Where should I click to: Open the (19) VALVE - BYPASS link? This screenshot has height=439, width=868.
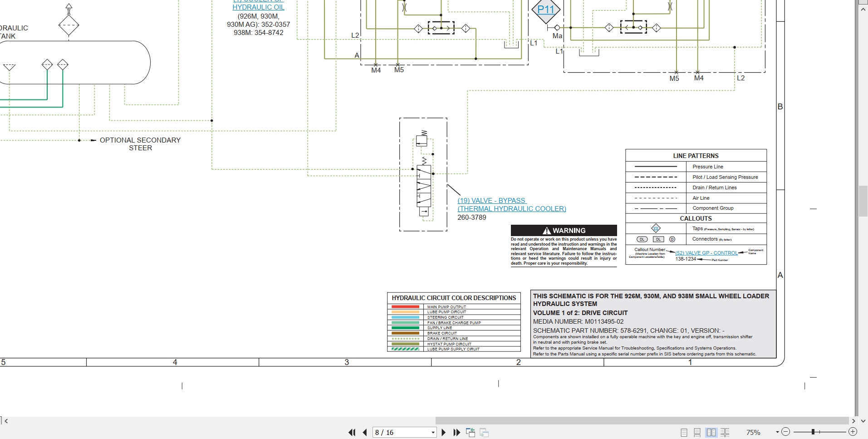click(x=491, y=201)
